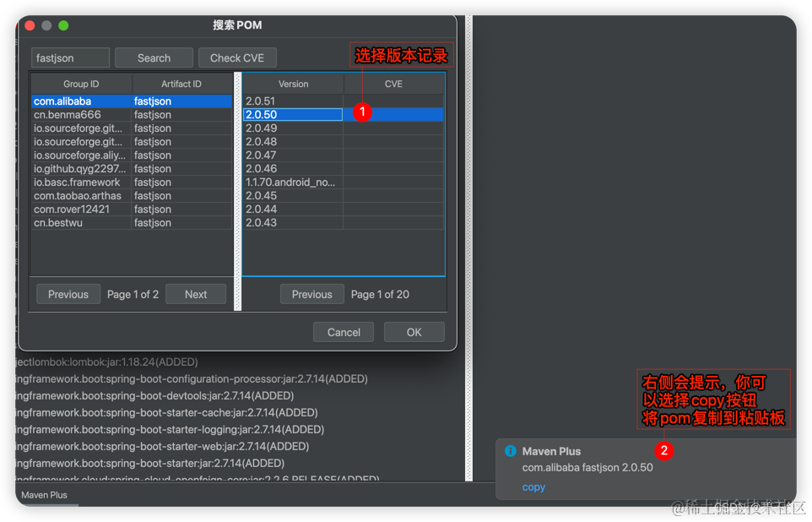Click spring-boot-devtools dependency line
This screenshot has height=522, width=812.
[x=154, y=395]
